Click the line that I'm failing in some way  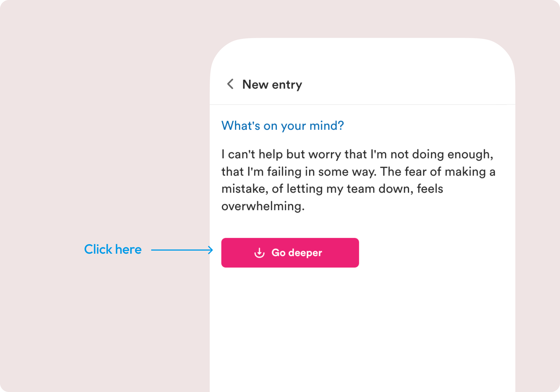pos(358,172)
